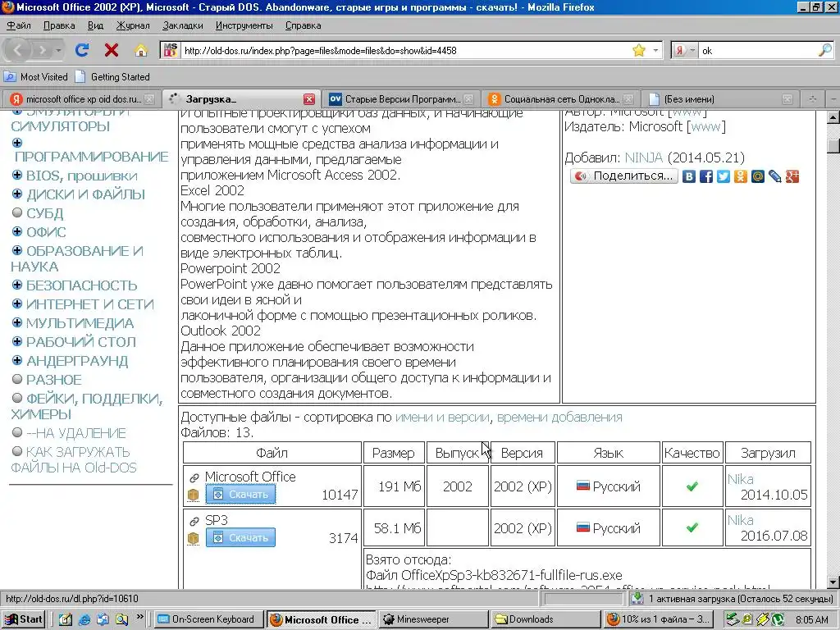Sort files by имени и версии
The image size is (840, 630).
442,417
